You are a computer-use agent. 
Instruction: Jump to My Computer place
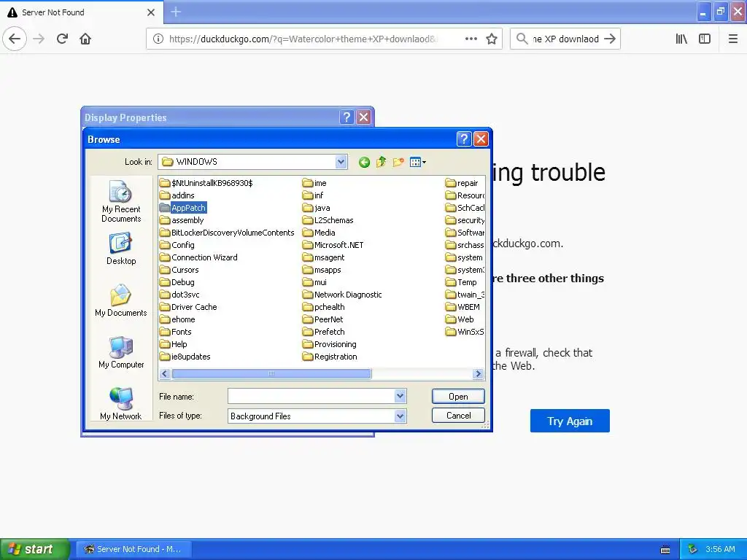click(121, 352)
